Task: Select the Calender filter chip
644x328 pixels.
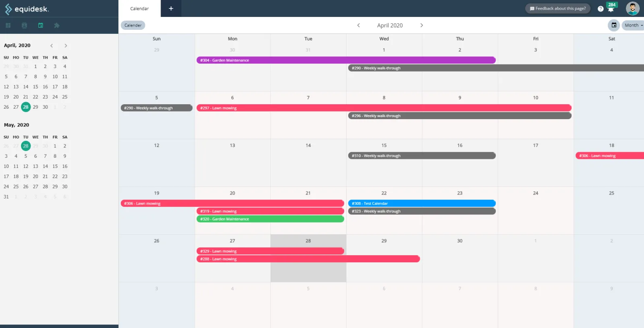Action: [133, 25]
